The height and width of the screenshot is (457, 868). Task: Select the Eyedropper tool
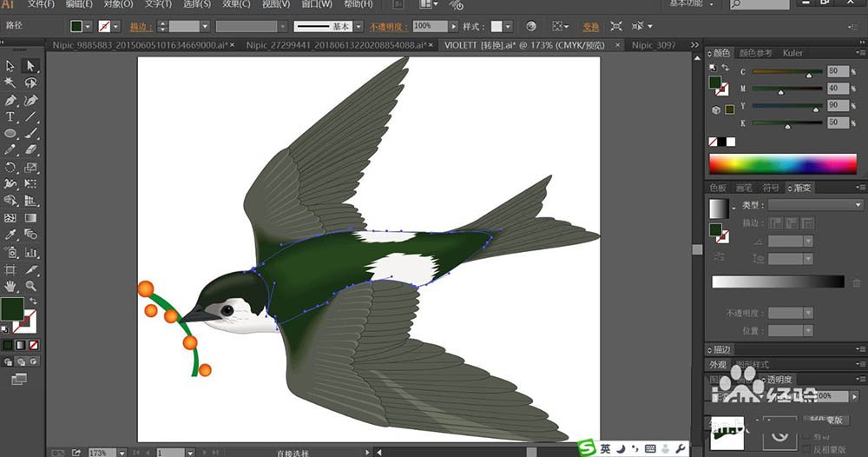10,235
